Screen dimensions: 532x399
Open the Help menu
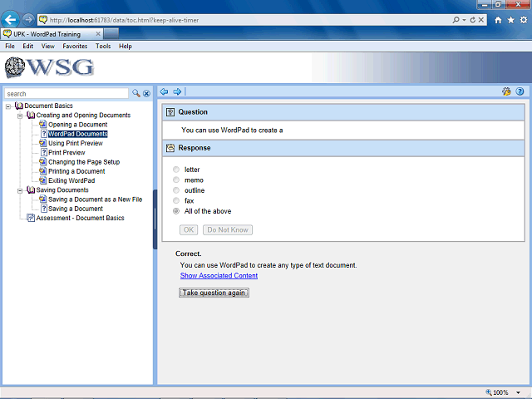pyautogui.click(x=126, y=47)
